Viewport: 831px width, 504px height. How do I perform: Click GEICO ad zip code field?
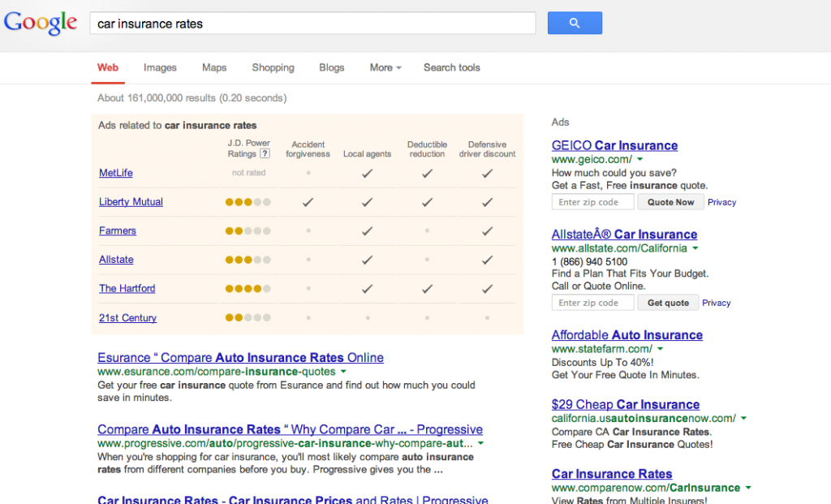point(592,202)
